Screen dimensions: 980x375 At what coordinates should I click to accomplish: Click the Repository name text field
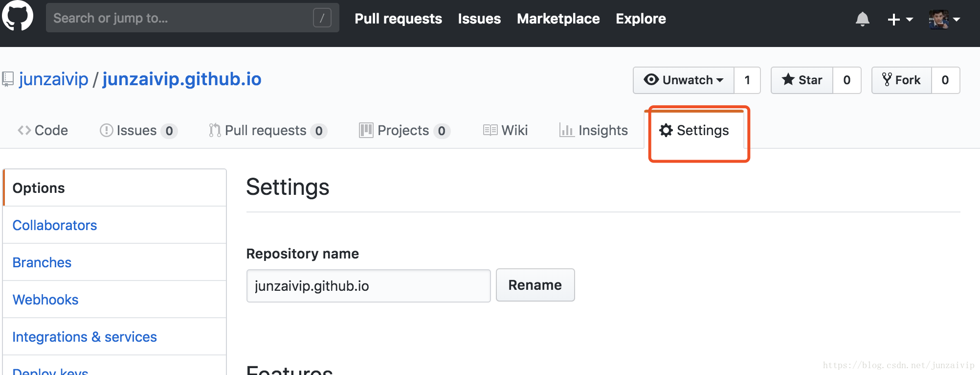pos(369,286)
